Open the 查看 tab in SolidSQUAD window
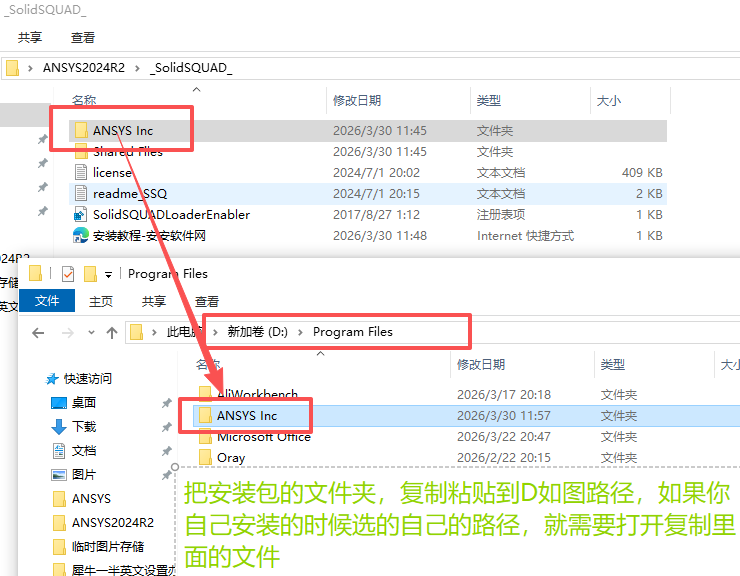740x576 pixels. [83, 37]
